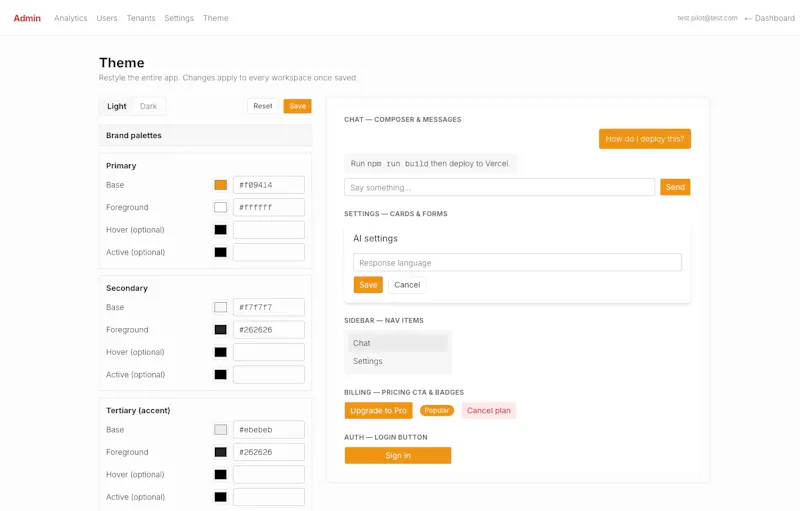Viewport: 800px width, 511px height.
Task: Open Tertiary Hover color swatch
Action: [x=220, y=474]
